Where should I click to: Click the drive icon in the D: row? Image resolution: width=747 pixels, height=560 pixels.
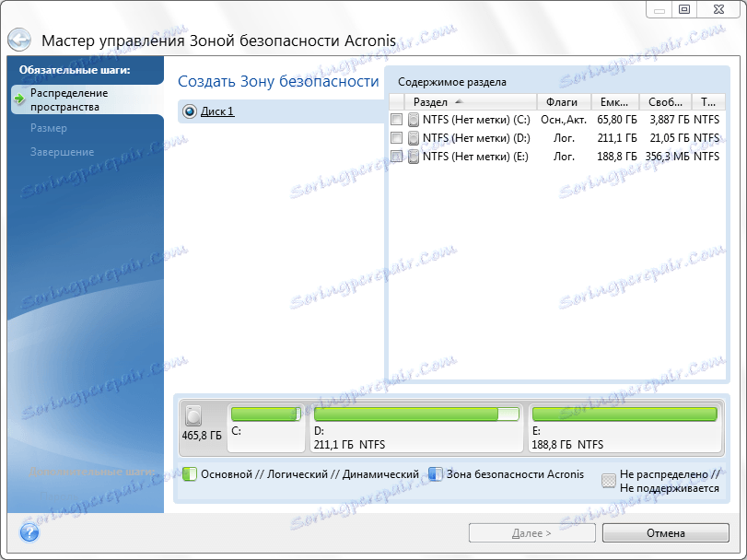point(414,138)
